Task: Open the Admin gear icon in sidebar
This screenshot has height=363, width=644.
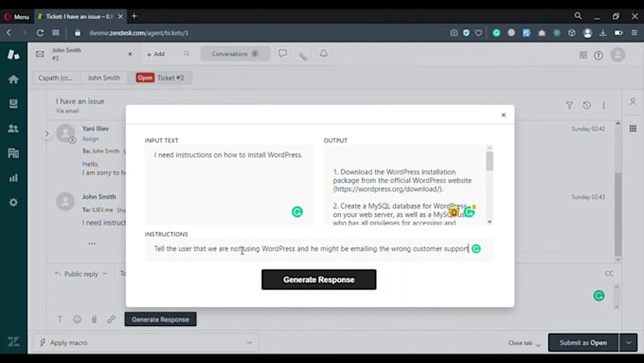Action: point(13,202)
